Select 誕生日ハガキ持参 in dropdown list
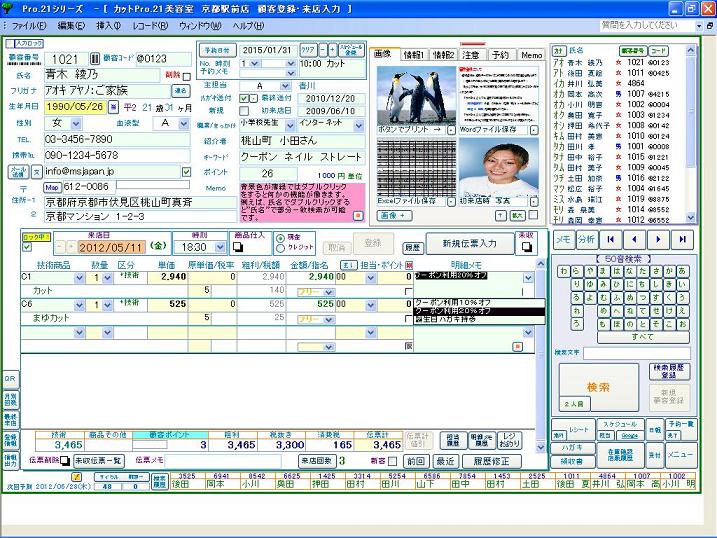This screenshot has height=538, width=717. pyautogui.click(x=479, y=320)
